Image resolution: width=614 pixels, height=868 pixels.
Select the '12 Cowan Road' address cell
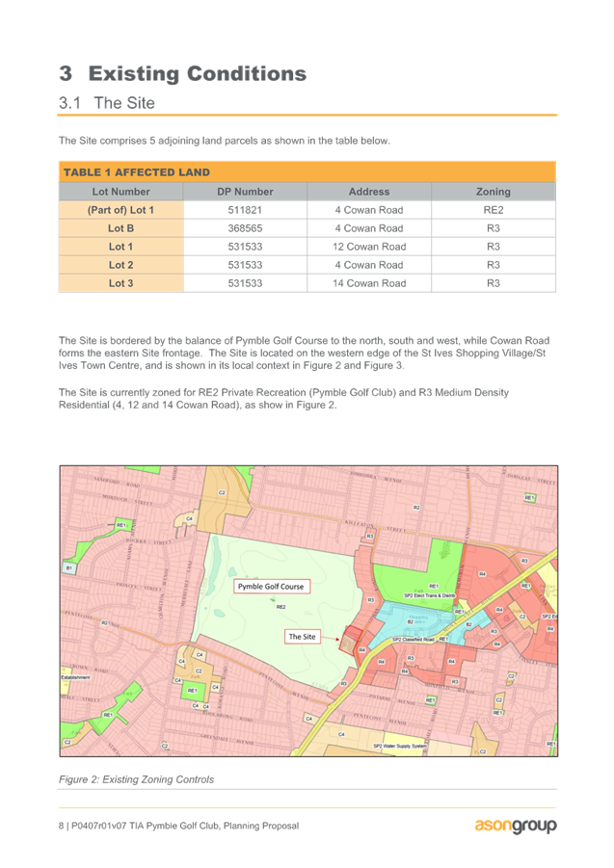point(369,247)
